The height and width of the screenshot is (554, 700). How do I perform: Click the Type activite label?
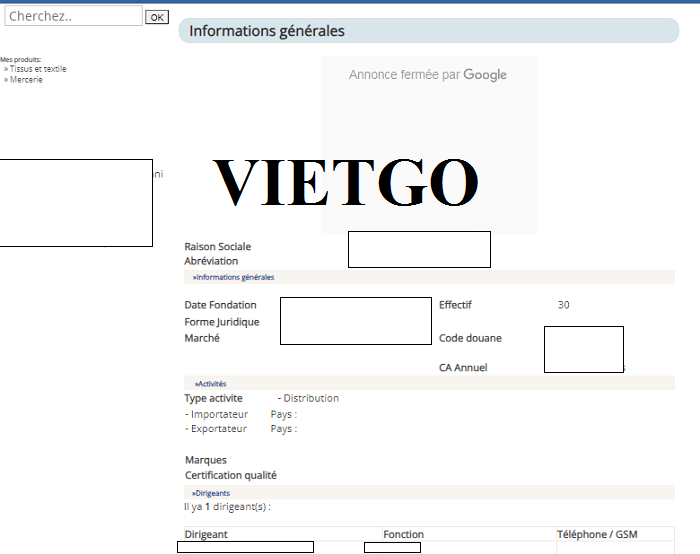[x=213, y=398]
